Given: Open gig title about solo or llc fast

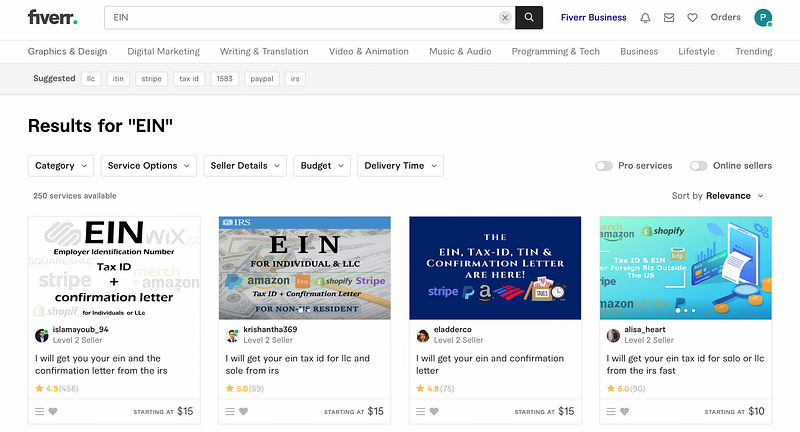Looking at the screenshot, I should point(685,365).
